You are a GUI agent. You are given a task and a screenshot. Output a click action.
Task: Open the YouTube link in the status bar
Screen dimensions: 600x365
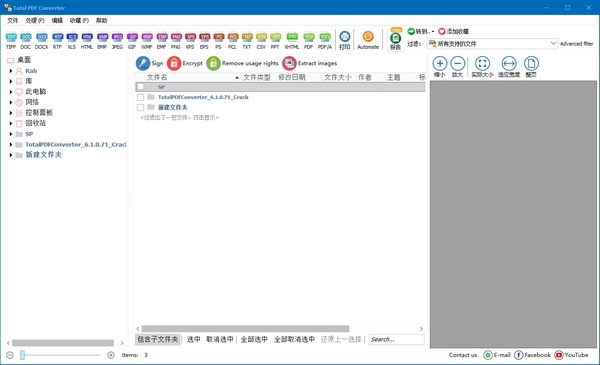tap(571, 355)
